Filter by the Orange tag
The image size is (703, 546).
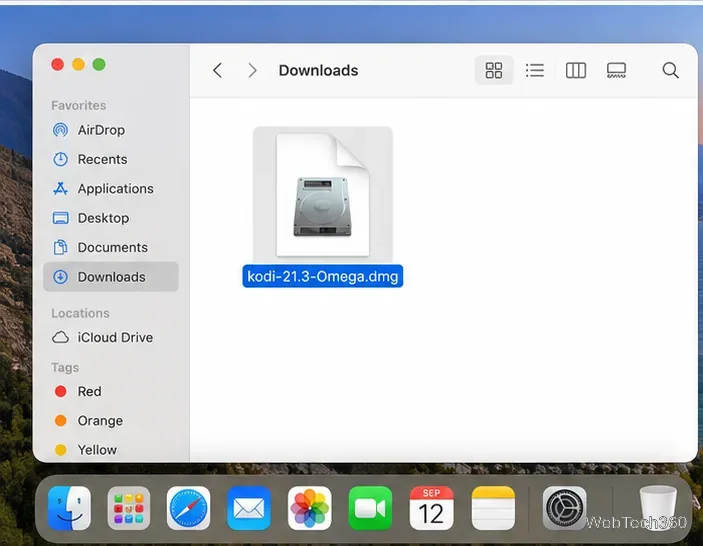111,420
